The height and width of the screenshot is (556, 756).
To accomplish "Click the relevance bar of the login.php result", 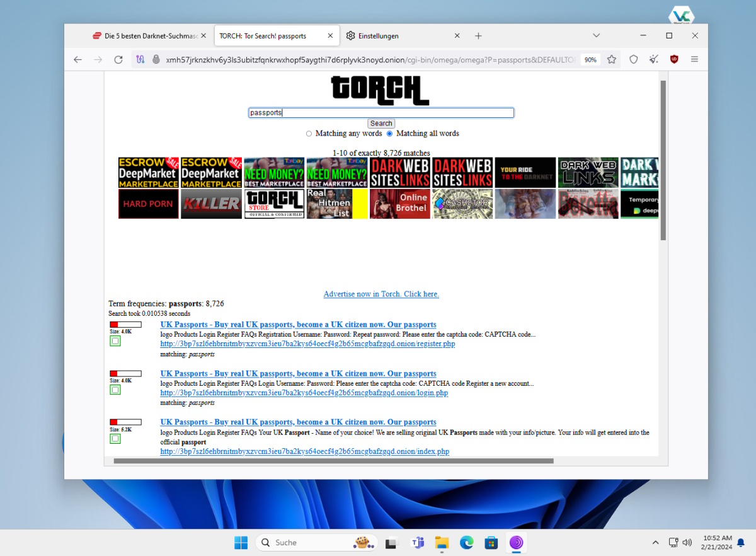I will 125,374.
